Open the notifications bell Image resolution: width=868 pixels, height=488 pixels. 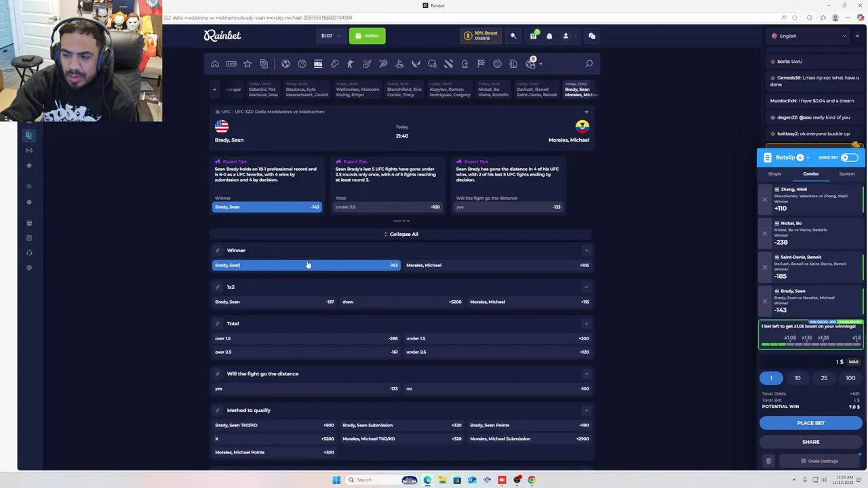pos(549,36)
